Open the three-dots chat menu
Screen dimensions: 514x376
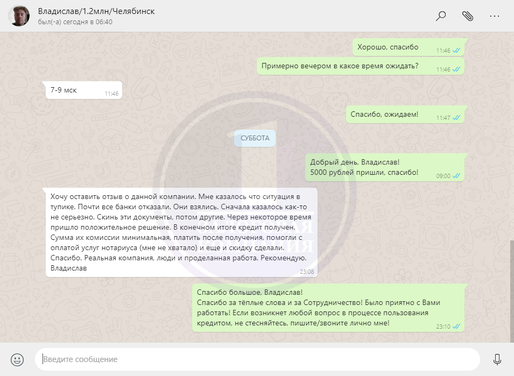point(494,16)
